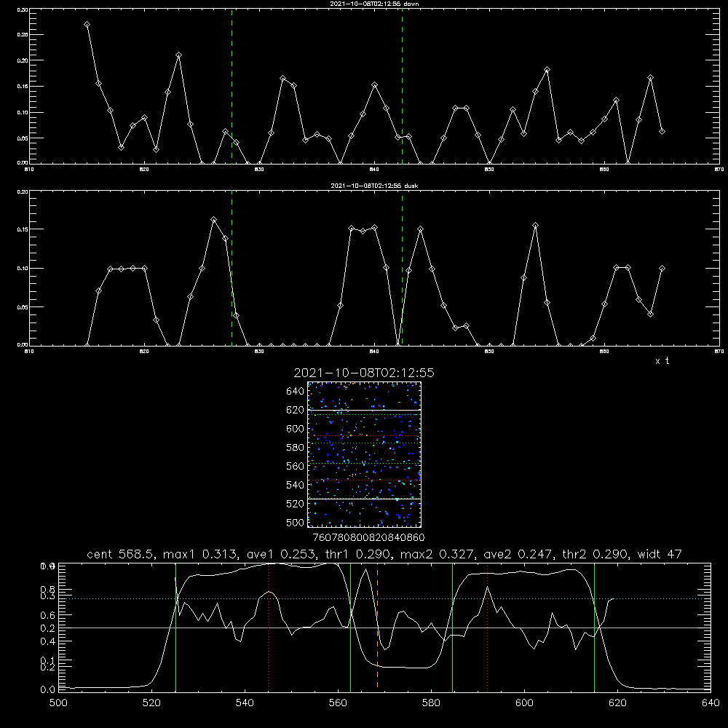Click the '540' y-axis label of speckle image
The width and height of the screenshot is (728, 728).
coord(296,485)
